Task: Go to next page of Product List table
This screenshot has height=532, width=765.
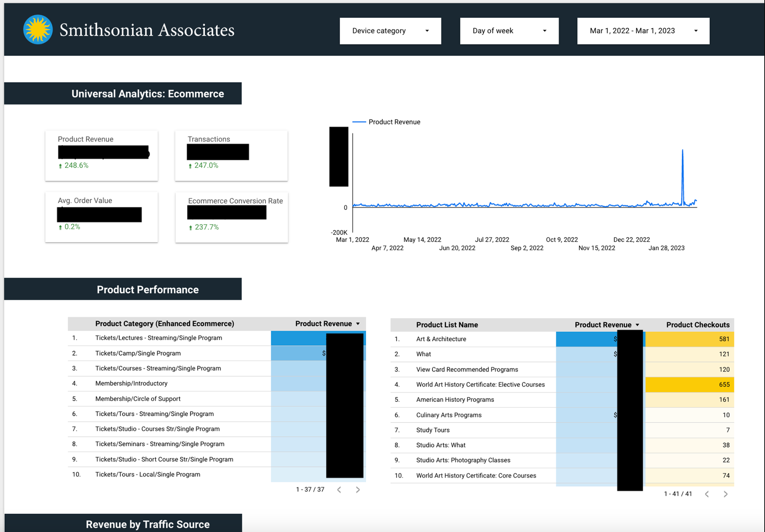Action: 726,494
